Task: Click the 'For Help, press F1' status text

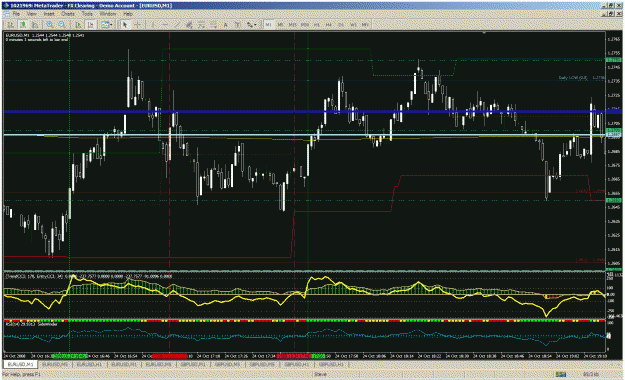Action: click(x=21, y=374)
